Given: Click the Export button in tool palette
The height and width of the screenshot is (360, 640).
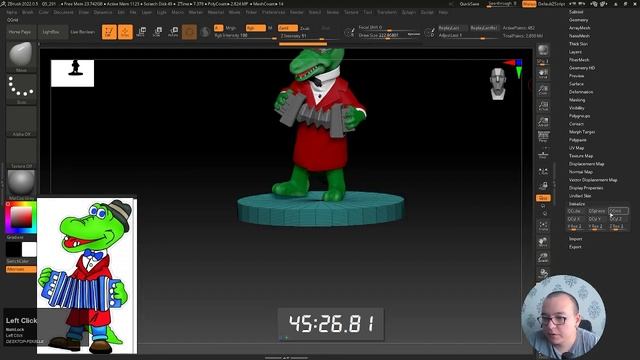Looking at the screenshot, I should pos(575,247).
